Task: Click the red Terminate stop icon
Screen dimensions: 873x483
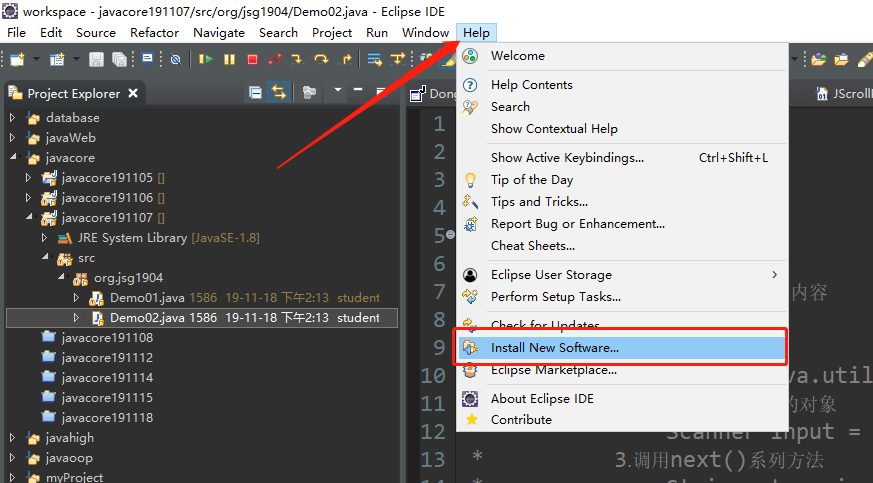Action: (252, 59)
